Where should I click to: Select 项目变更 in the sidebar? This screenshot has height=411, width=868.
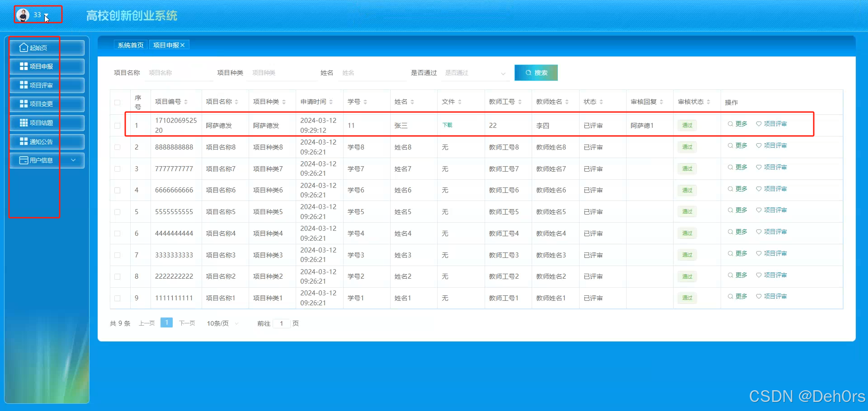47,104
